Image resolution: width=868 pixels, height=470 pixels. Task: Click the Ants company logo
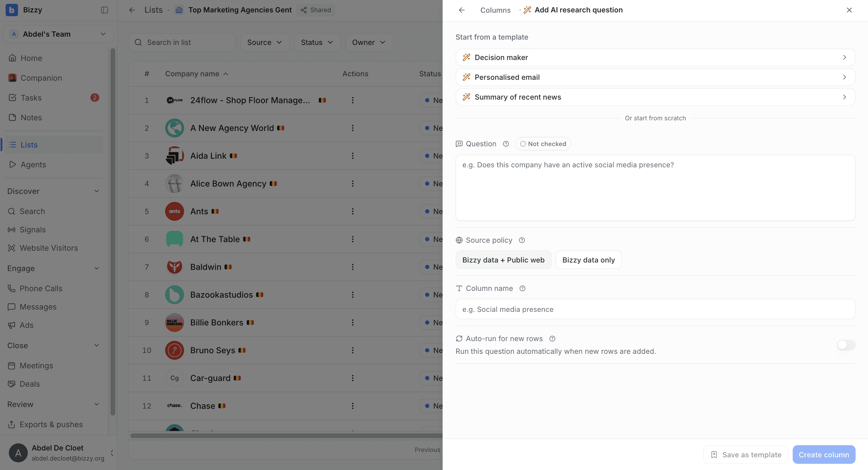pos(175,211)
